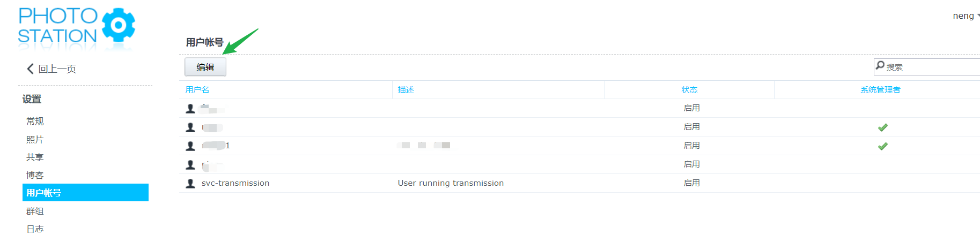Click the 编辑 button
980x250 pixels.
[205, 67]
